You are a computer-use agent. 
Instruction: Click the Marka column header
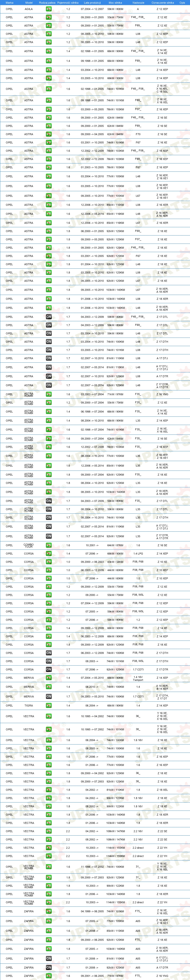(x=9, y=3)
